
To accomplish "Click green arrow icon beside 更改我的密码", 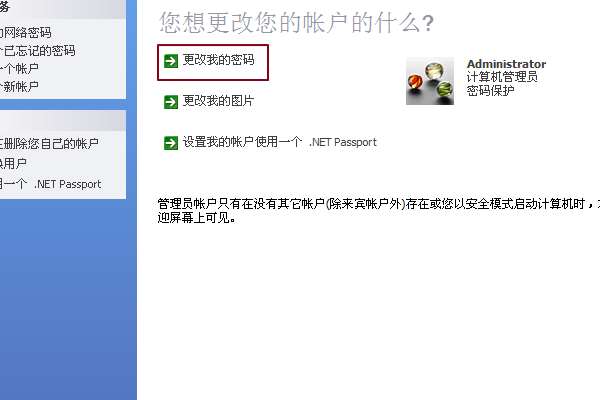I will point(171,61).
